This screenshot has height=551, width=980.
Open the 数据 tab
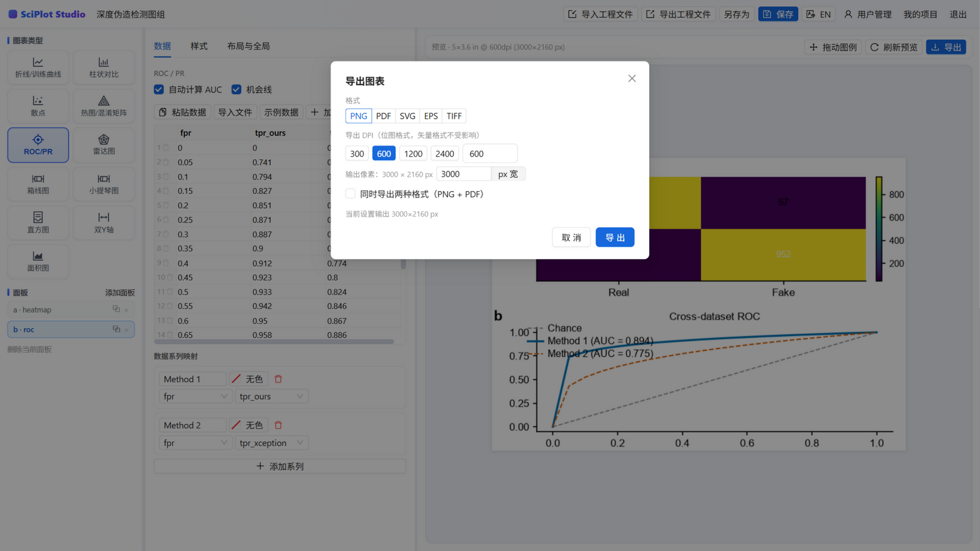[162, 46]
